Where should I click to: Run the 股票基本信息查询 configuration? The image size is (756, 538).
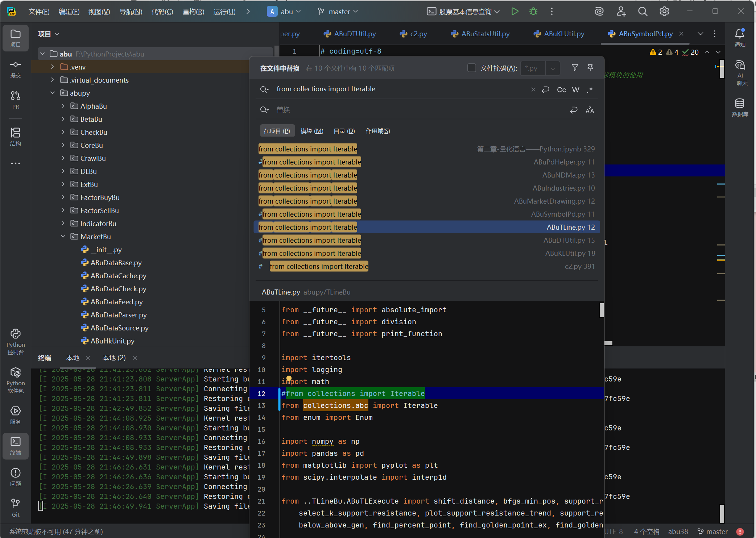point(515,11)
